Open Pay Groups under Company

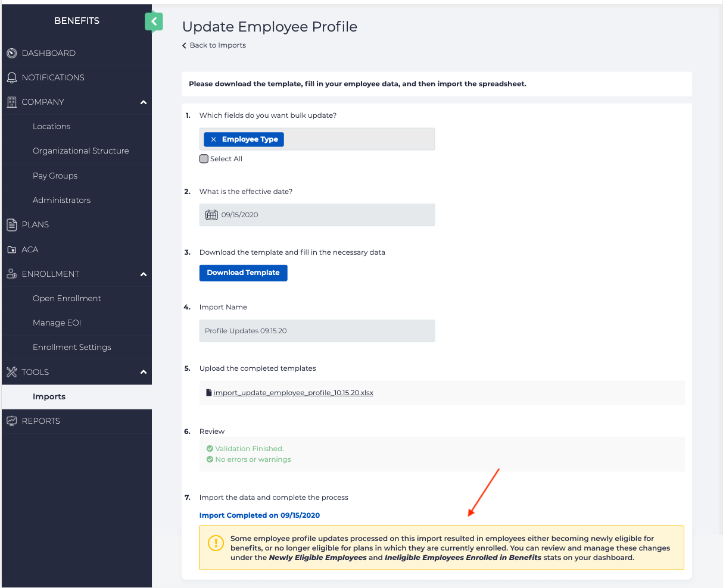pyautogui.click(x=55, y=176)
